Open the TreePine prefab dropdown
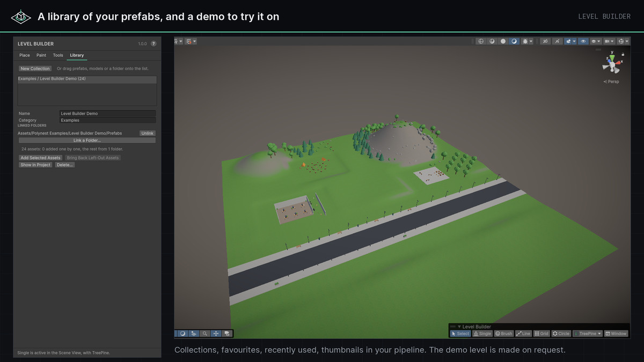The width and height of the screenshot is (644, 362). pyautogui.click(x=588, y=334)
